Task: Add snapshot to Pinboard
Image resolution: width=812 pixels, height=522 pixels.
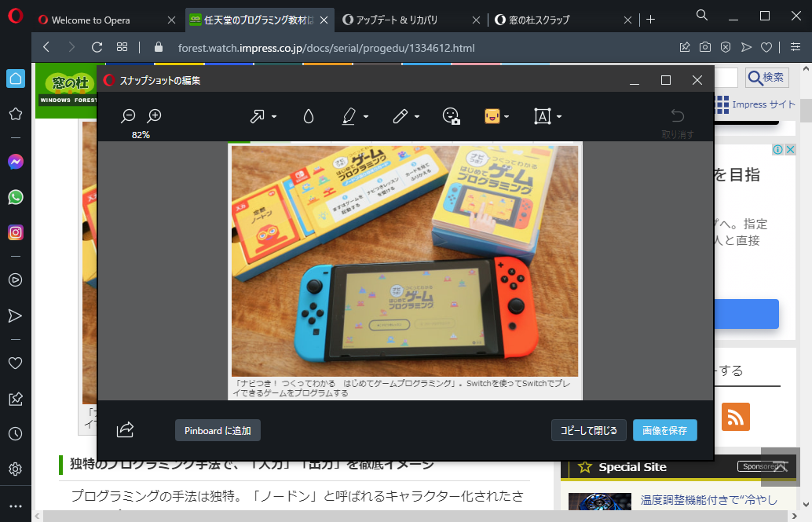Action: point(217,430)
